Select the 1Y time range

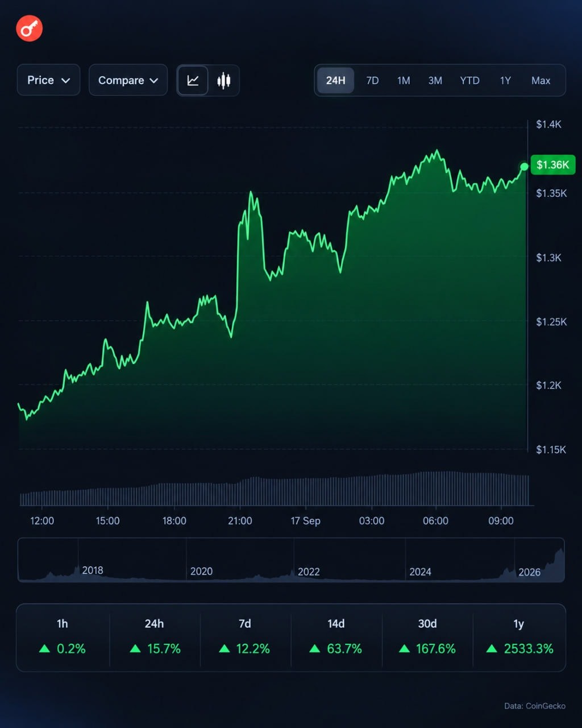(x=505, y=80)
